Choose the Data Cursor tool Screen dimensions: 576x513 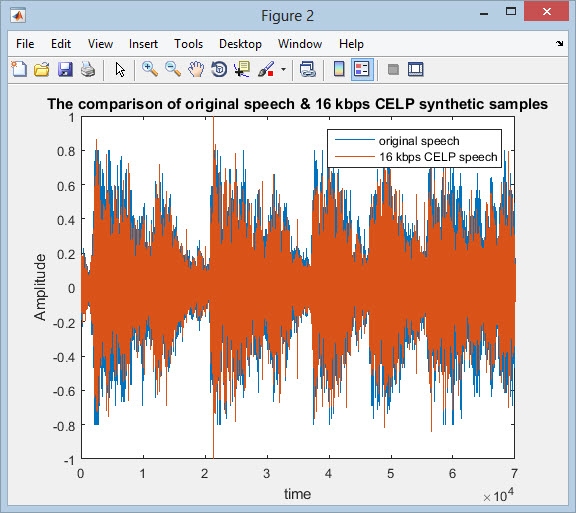[242, 69]
